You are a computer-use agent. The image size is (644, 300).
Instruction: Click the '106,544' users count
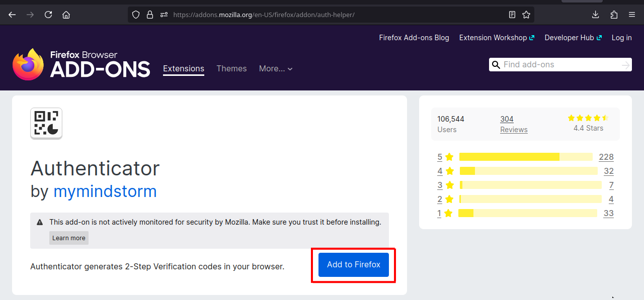[451, 119]
